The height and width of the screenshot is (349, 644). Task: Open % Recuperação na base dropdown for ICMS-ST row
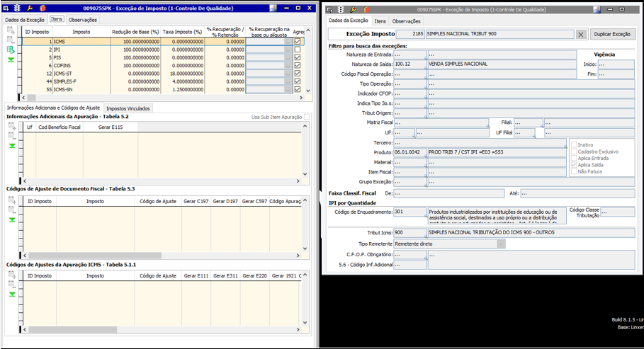tap(287, 74)
